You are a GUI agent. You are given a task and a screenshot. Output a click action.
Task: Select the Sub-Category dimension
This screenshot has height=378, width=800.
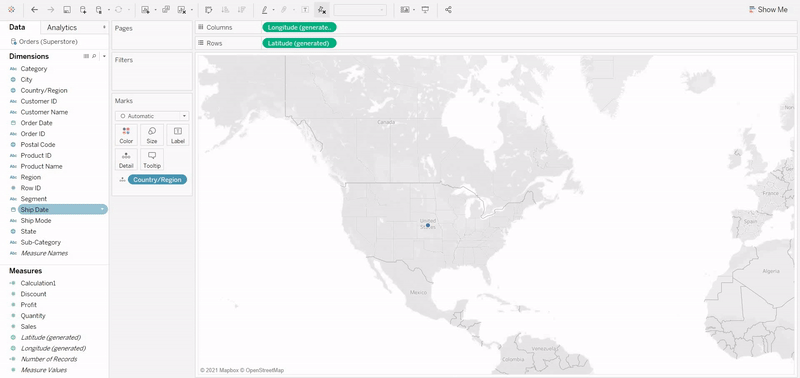(41, 242)
